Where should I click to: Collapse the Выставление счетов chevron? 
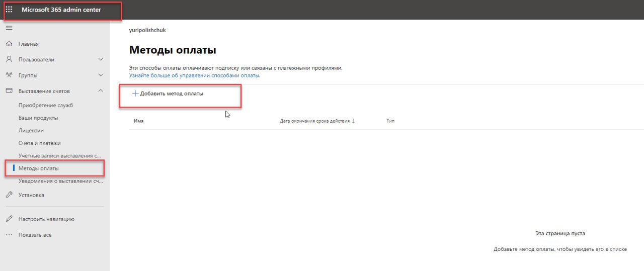pyautogui.click(x=101, y=91)
